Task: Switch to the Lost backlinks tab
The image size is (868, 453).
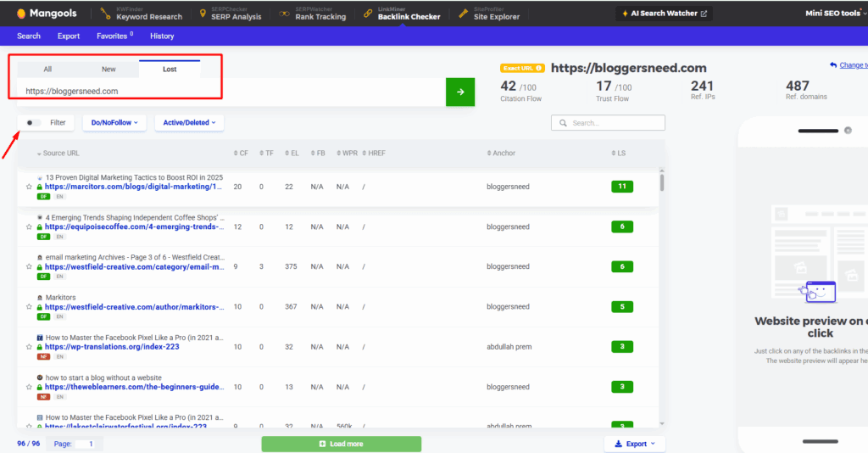Action: (170, 69)
